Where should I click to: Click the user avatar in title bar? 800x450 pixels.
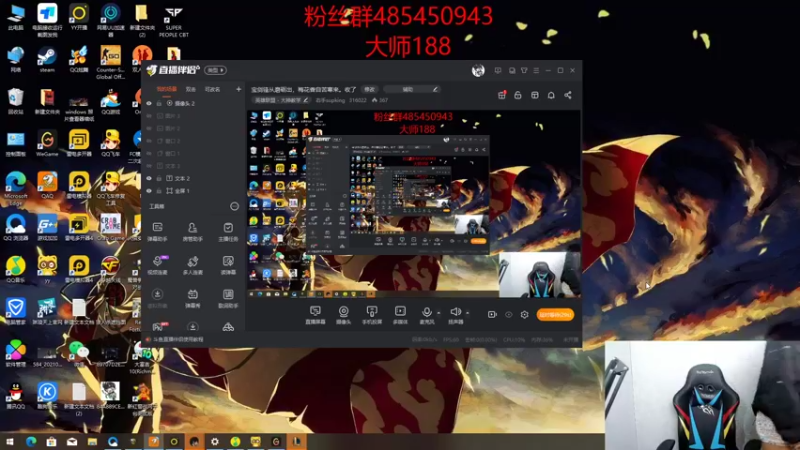[x=478, y=70]
